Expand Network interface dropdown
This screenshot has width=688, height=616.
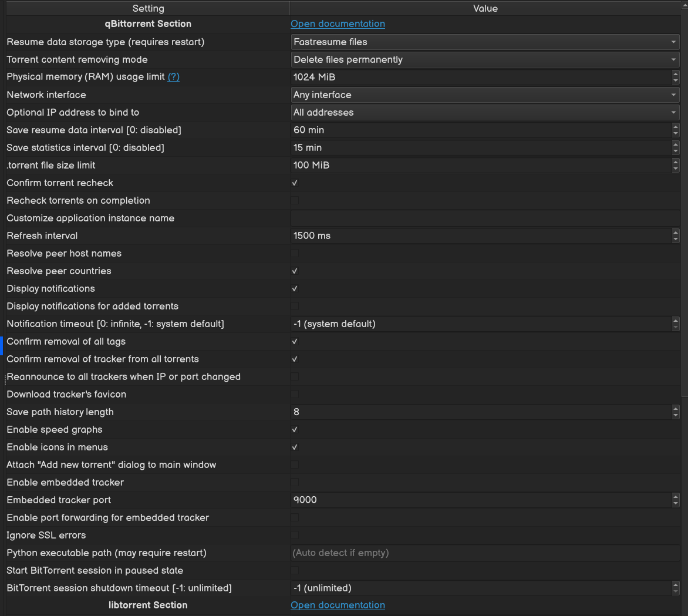pyautogui.click(x=485, y=95)
